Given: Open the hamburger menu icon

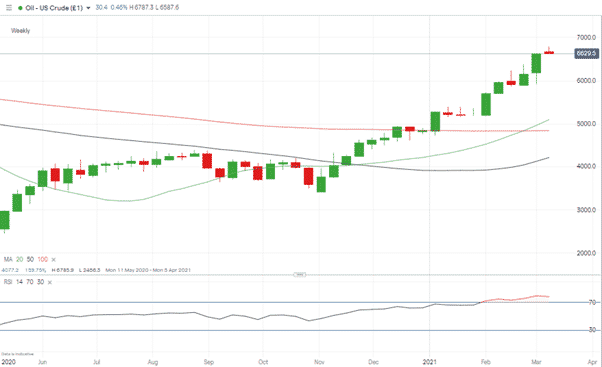Looking at the screenshot, I should click(x=8, y=7).
